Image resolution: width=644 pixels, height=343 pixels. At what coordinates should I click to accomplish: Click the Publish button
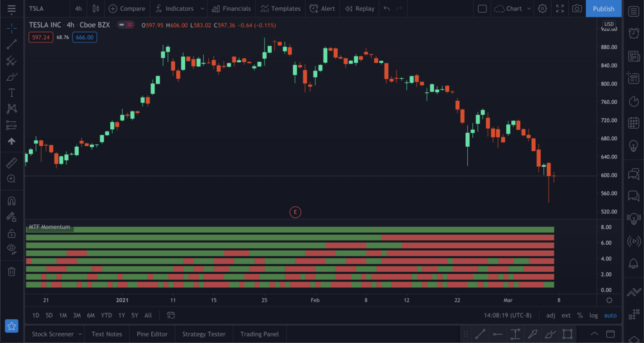tap(604, 8)
